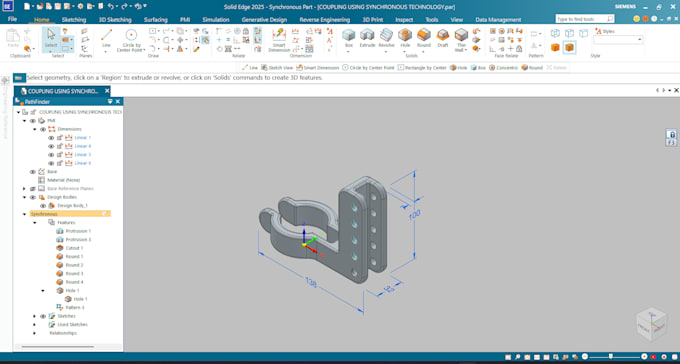Click the smiley feedback icon
Image resolution: width=680 pixels, height=364 pixels.
636,19
